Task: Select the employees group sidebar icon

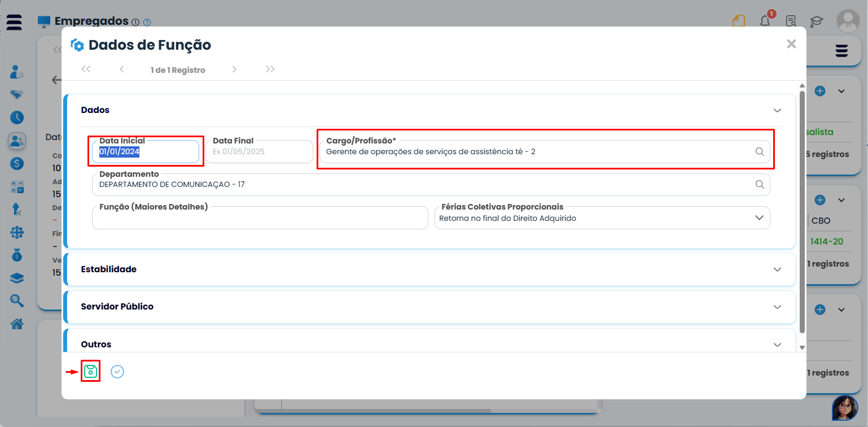Action: click(x=17, y=141)
